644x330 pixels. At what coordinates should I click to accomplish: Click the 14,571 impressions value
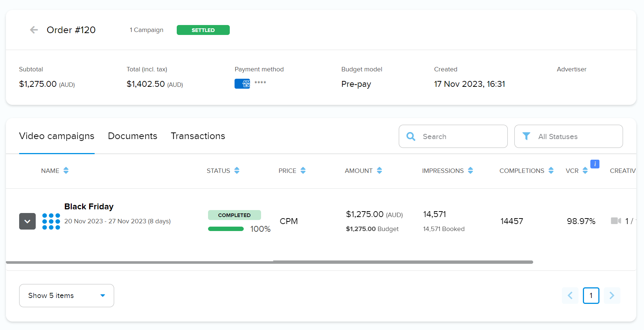coord(434,214)
